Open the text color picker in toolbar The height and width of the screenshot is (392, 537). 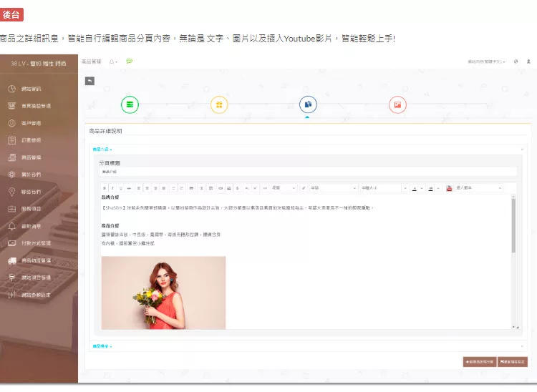(415, 188)
